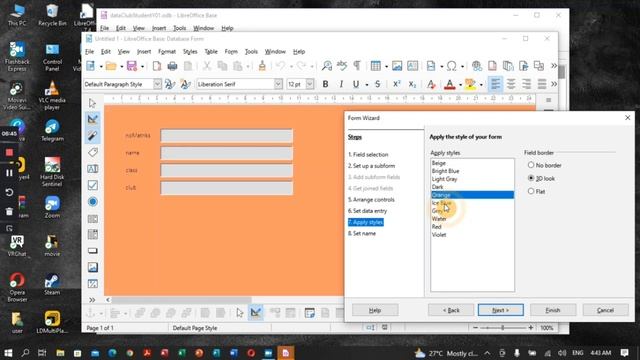Click Finish in the Form Wizard
The height and width of the screenshot is (360, 640).
(553, 310)
